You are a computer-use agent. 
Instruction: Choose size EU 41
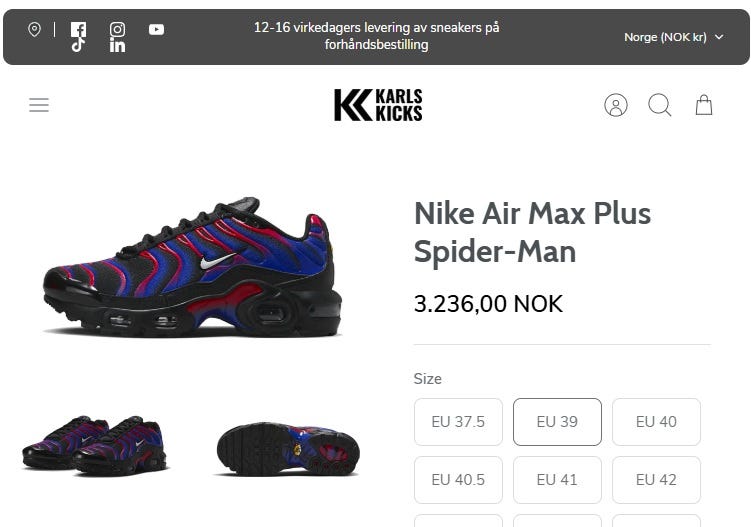(x=557, y=480)
